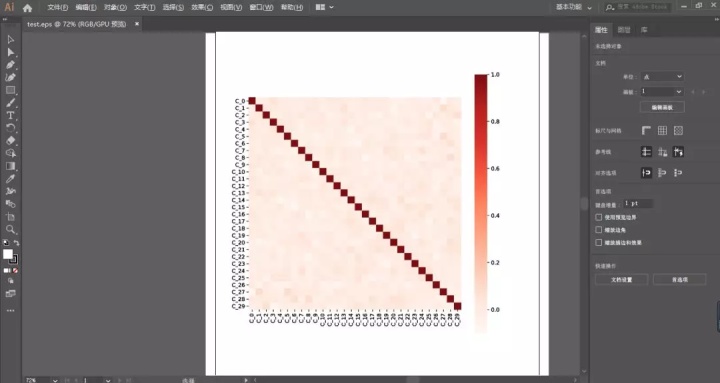Viewport: 720px width, 383px height.
Task: Toggle lock guides
Action: pyautogui.click(x=662, y=152)
